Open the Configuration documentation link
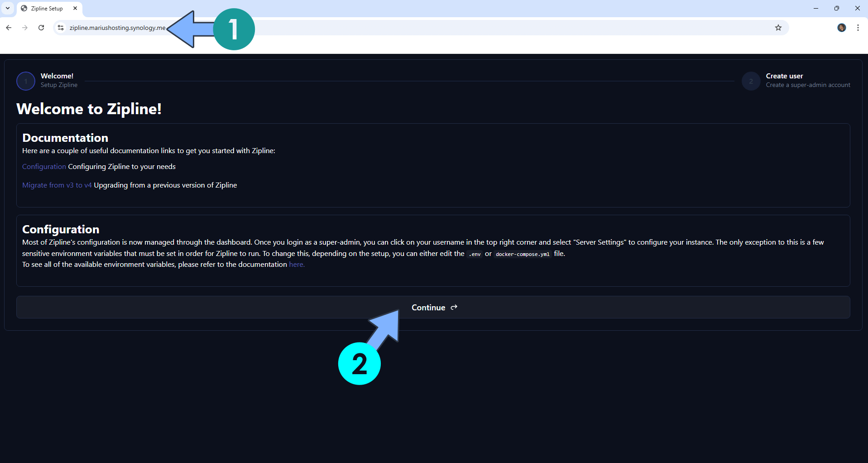 (44, 167)
